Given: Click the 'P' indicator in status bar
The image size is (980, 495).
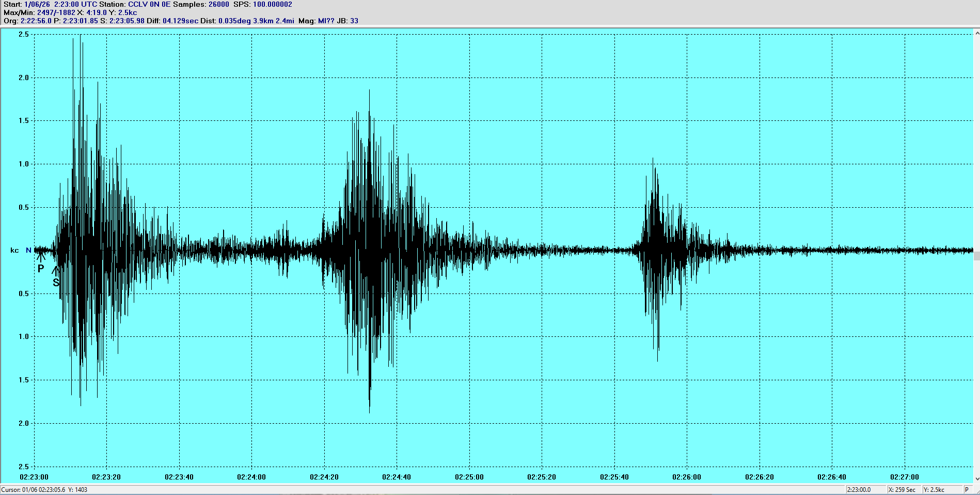Looking at the screenshot, I should pos(967,490).
